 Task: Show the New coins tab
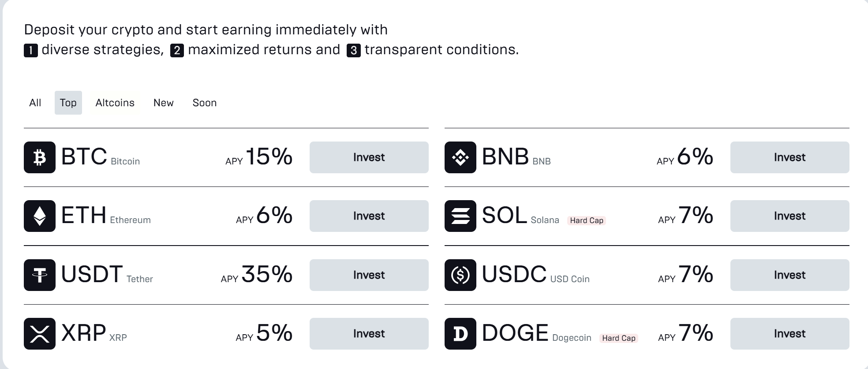[x=164, y=103]
